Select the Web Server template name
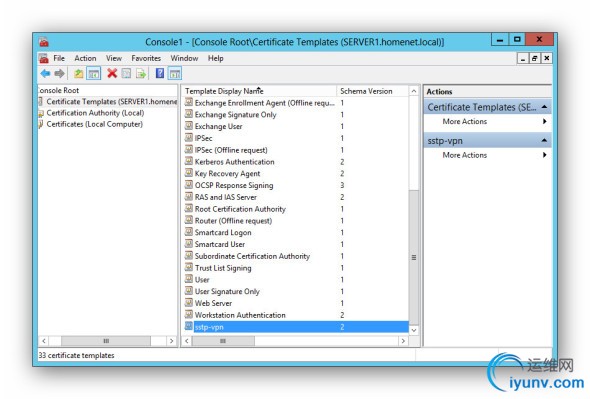The width and height of the screenshot is (590, 399). (213, 303)
